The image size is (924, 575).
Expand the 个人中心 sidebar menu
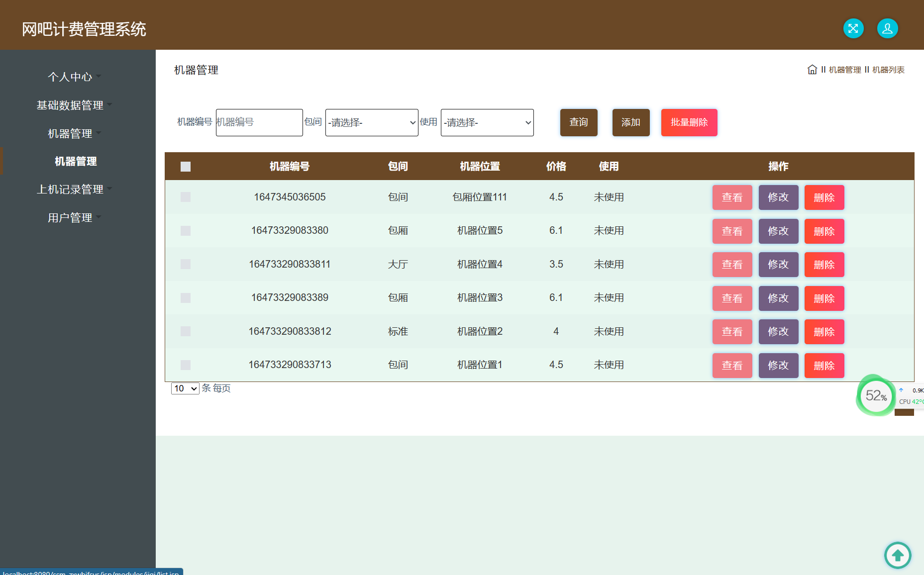(x=70, y=77)
